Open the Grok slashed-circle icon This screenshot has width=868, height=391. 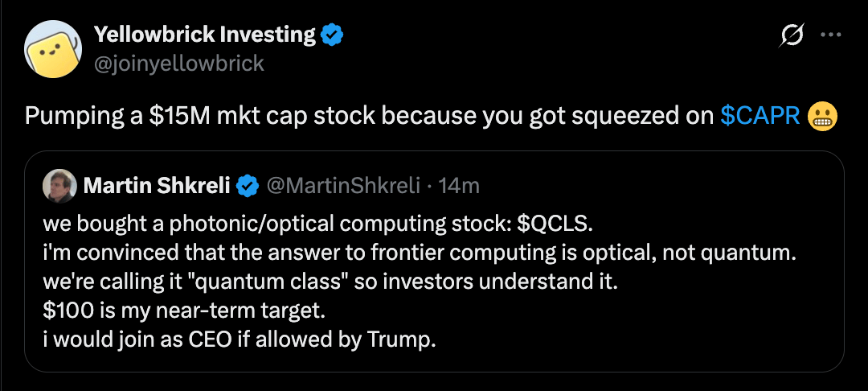792,35
